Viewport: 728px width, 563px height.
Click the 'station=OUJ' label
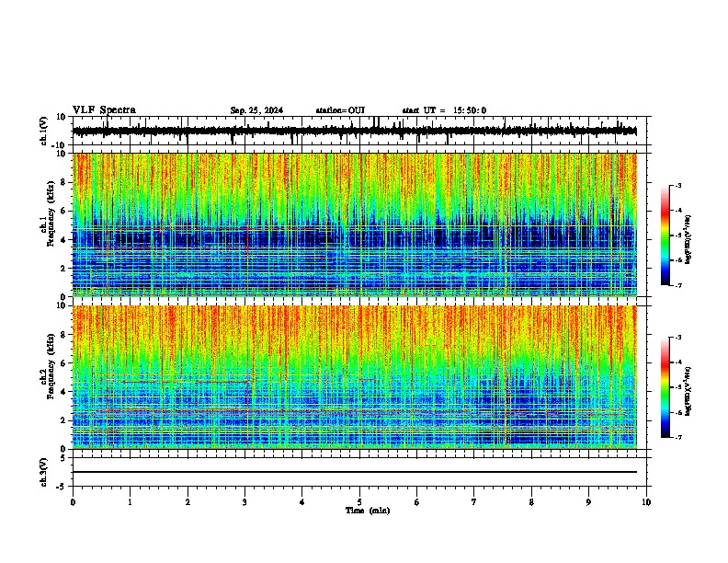coord(340,110)
